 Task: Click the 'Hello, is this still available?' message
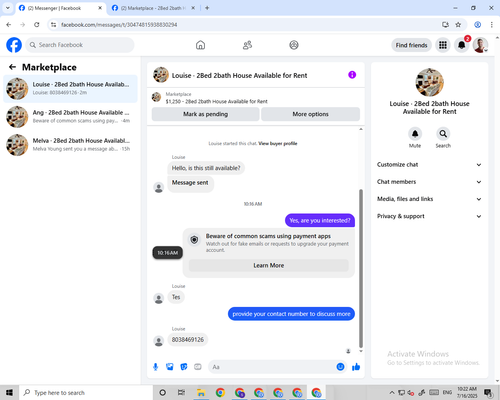coord(206,168)
